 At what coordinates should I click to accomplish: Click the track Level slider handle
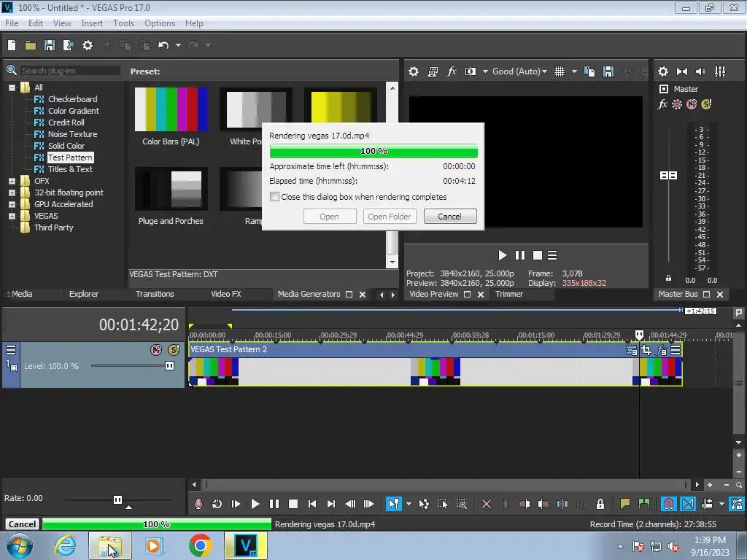coord(169,366)
